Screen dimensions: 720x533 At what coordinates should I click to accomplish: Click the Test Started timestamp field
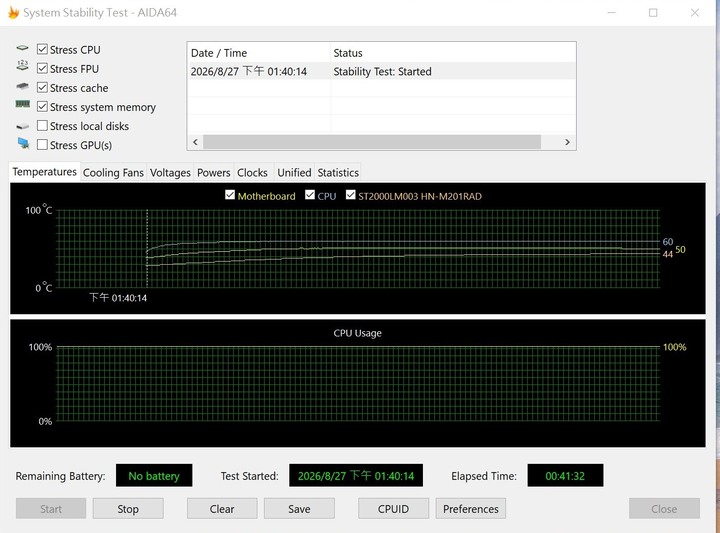[356, 476]
